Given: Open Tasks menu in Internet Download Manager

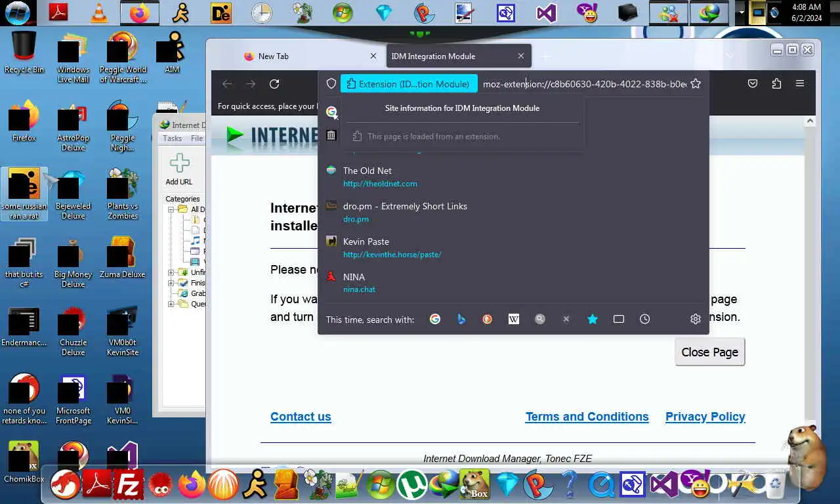Looking at the screenshot, I should [x=172, y=138].
